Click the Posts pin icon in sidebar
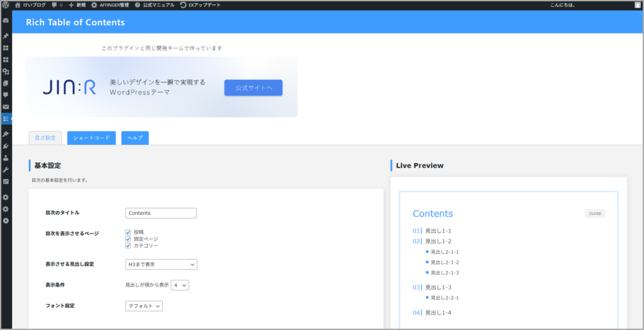The width and height of the screenshot is (644, 330). [x=6, y=35]
